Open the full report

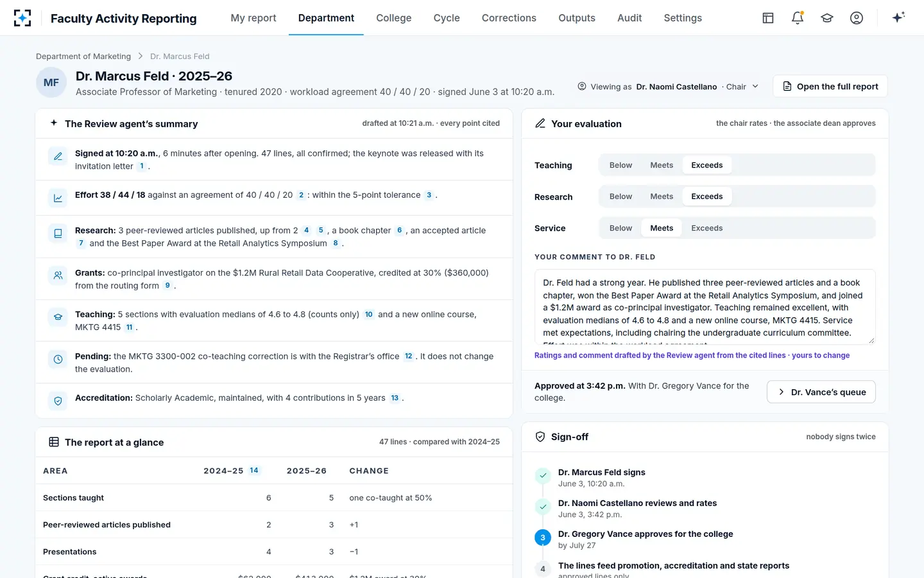pos(830,86)
